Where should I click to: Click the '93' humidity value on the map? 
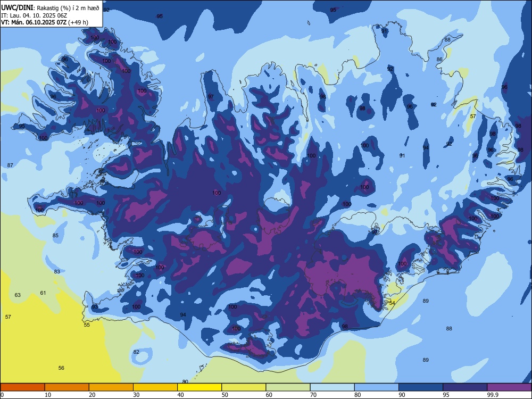(95, 307)
